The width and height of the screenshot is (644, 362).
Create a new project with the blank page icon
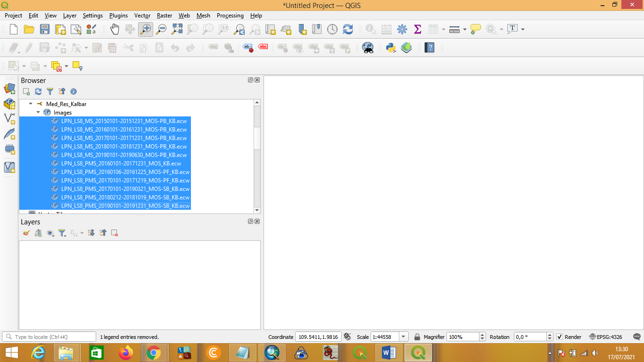point(14,29)
